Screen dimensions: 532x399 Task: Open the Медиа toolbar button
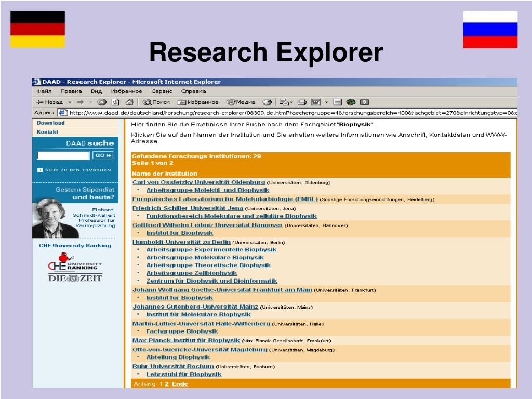pos(241,102)
